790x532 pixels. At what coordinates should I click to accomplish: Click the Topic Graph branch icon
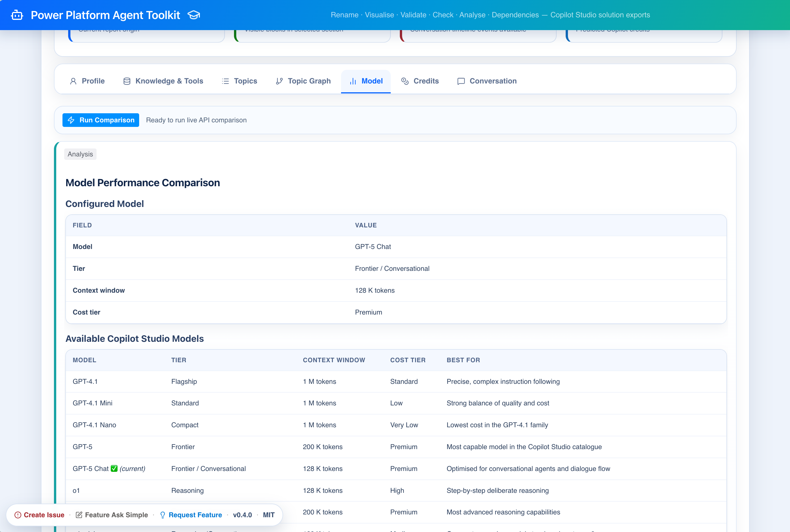(x=279, y=81)
